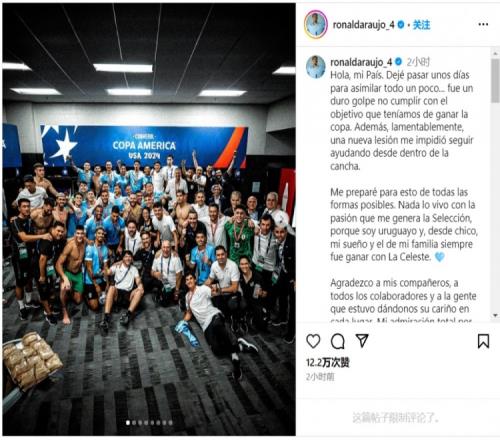Click the avatar beside the caption
The width and height of the screenshot is (500, 440).
coord(316,67)
